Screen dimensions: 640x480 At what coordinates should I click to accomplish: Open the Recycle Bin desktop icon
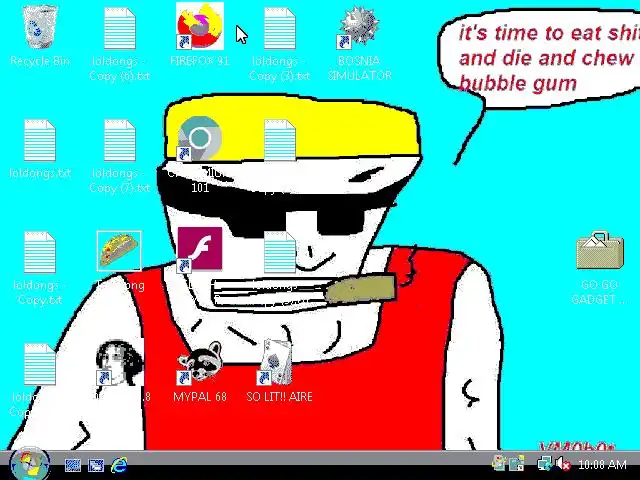coord(40,27)
